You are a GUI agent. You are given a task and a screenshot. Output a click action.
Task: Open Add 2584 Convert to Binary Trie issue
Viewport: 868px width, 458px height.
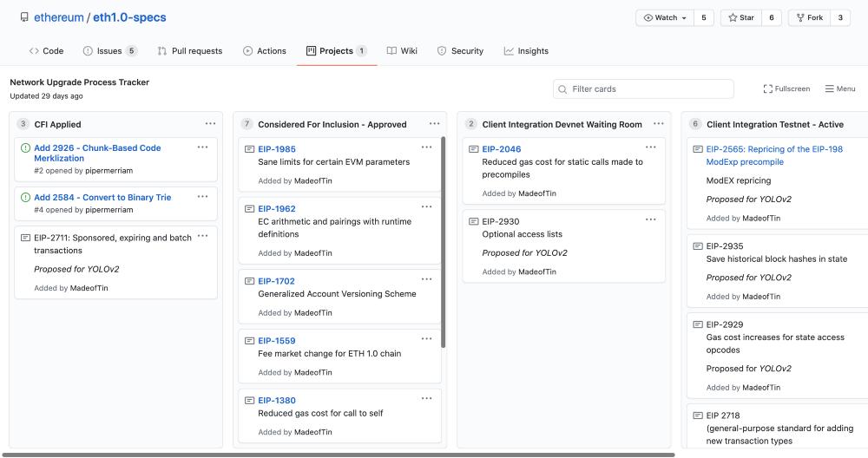point(102,198)
